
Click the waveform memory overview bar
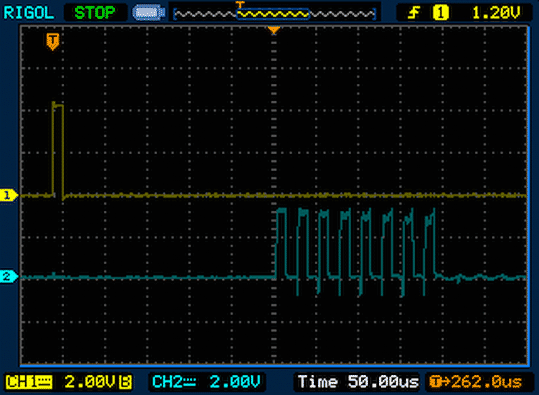[x=275, y=14]
